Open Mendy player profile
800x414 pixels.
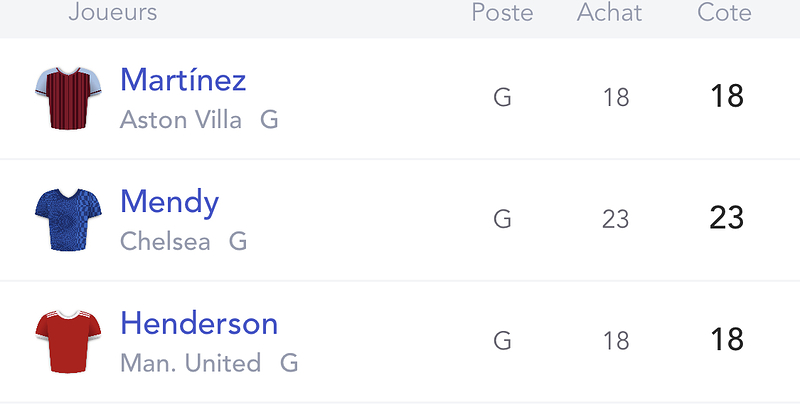[x=169, y=203]
